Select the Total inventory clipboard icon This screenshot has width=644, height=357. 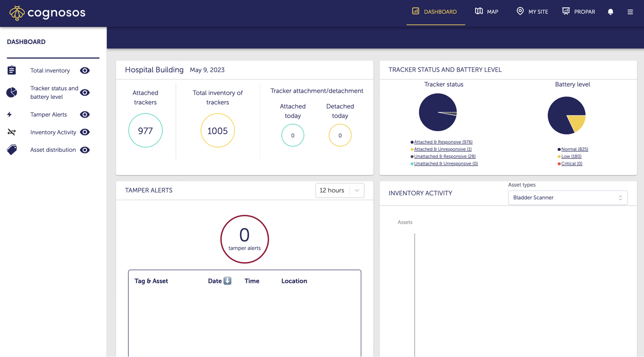click(12, 70)
